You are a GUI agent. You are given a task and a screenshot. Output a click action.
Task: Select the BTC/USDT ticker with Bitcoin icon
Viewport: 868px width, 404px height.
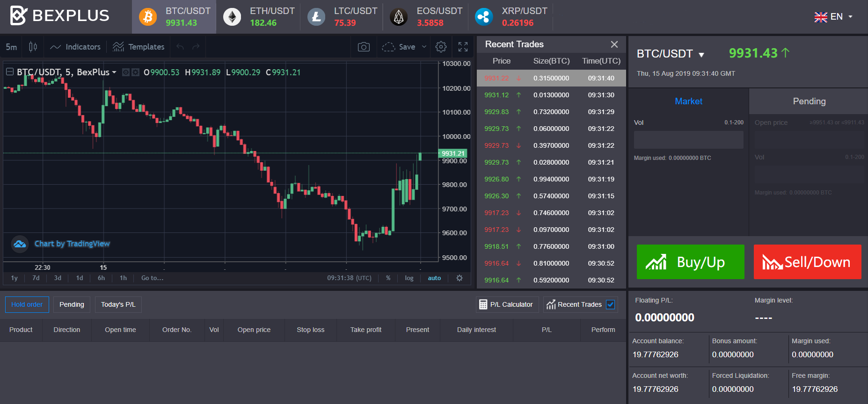click(x=174, y=17)
